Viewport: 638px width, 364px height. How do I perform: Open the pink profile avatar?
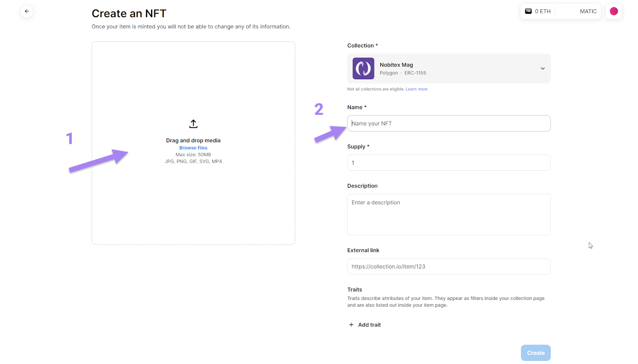(x=614, y=11)
